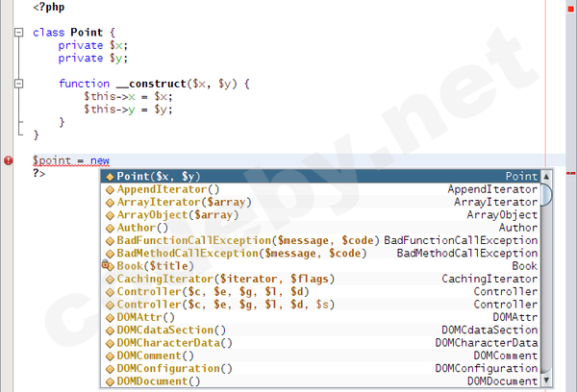Pick Book($title) constructor suggestion
The width and height of the screenshot is (577, 392).
point(320,266)
